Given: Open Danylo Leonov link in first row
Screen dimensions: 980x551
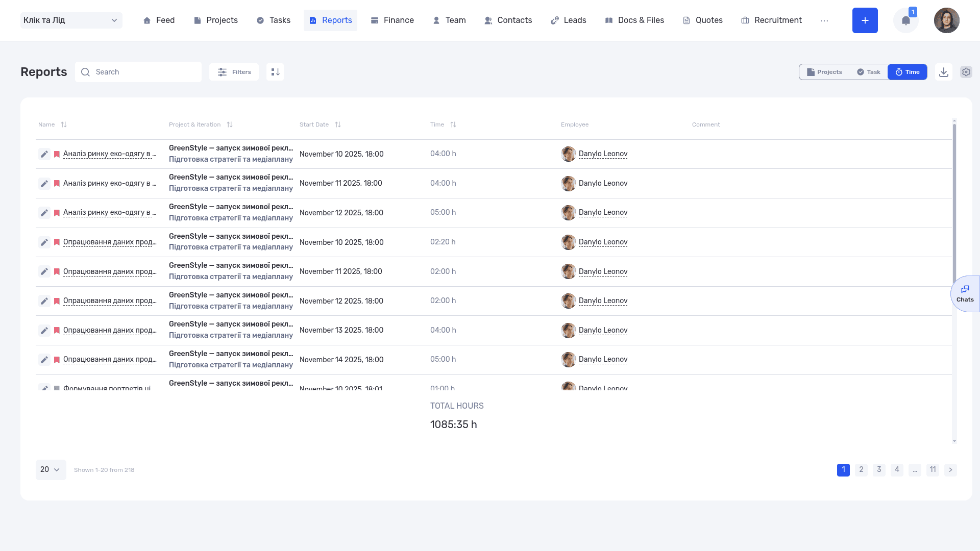Looking at the screenshot, I should [603, 154].
